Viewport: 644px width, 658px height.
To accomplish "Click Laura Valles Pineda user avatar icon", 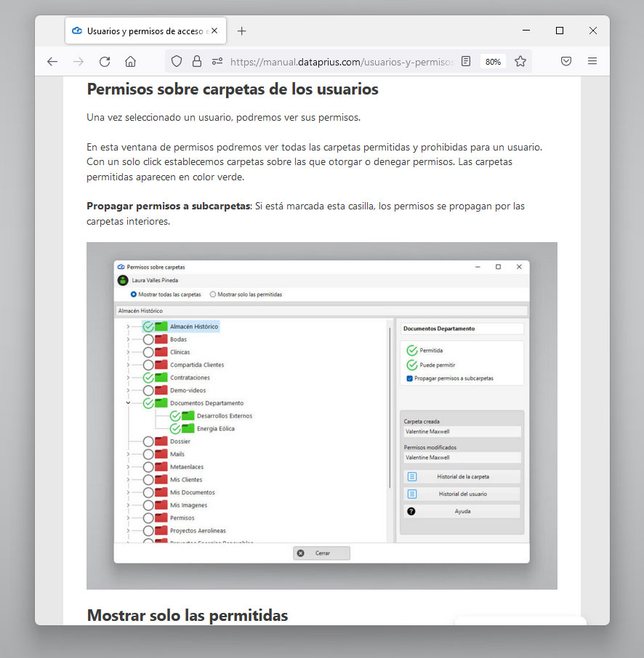I will coord(123,281).
